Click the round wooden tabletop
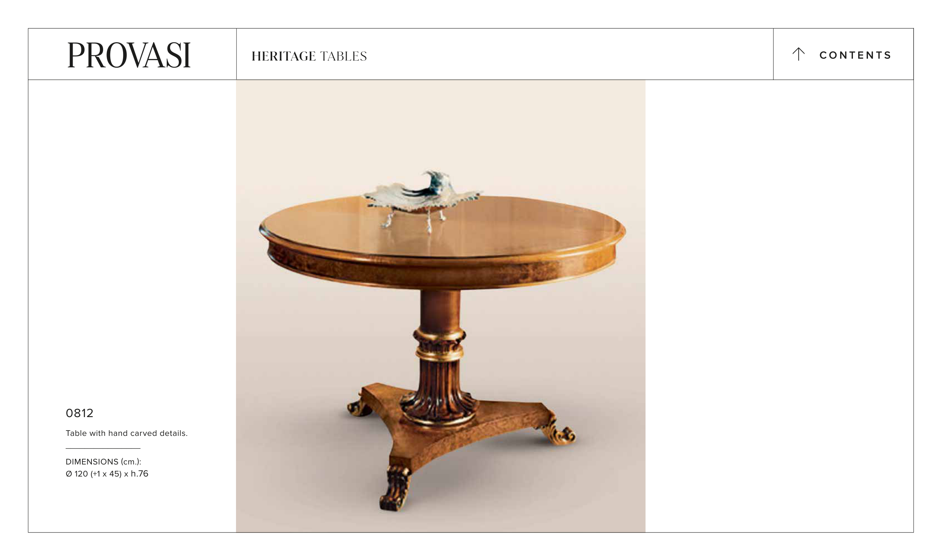 pyautogui.click(x=442, y=241)
